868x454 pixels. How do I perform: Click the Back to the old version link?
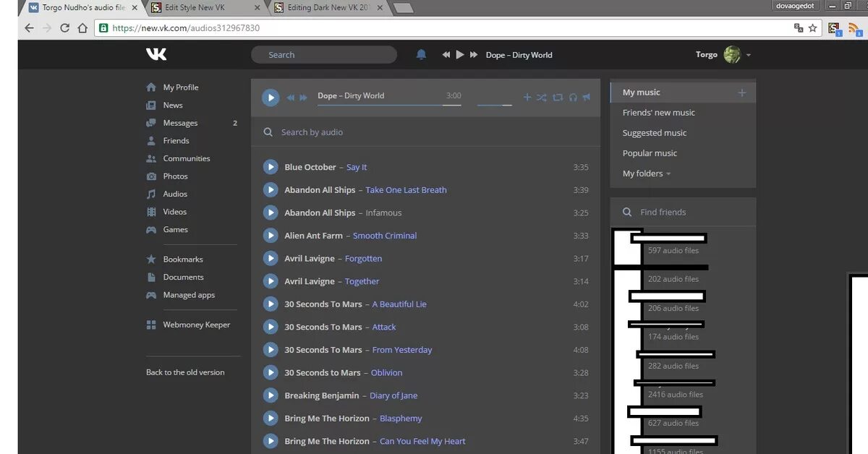pyautogui.click(x=185, y=372)
